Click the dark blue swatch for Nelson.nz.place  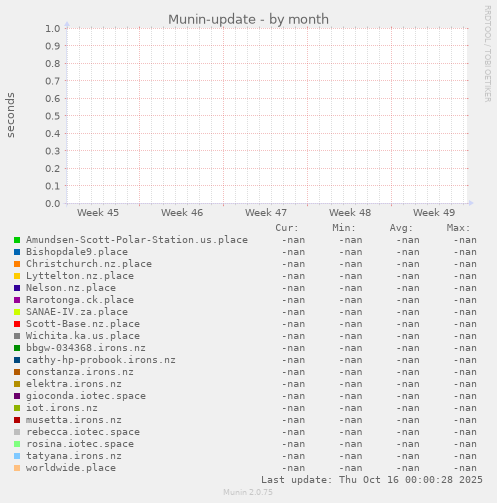coord(17,288)
